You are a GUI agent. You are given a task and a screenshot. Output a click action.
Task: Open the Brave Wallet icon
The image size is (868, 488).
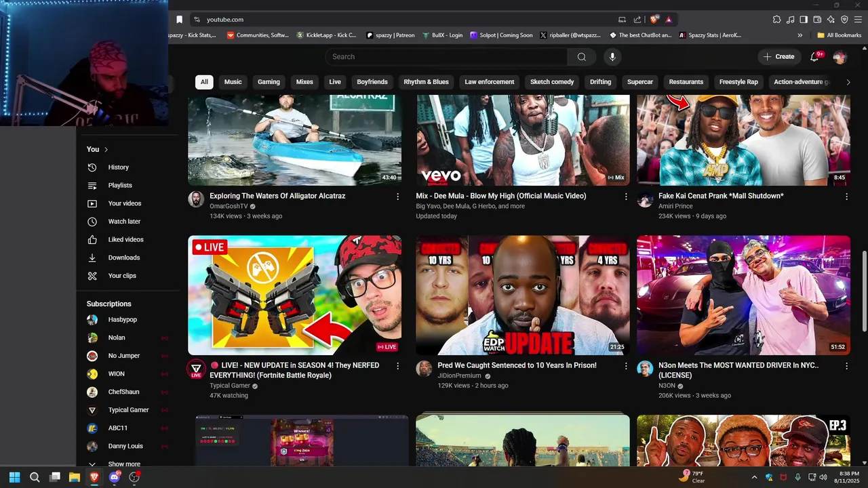coord(817,20)
